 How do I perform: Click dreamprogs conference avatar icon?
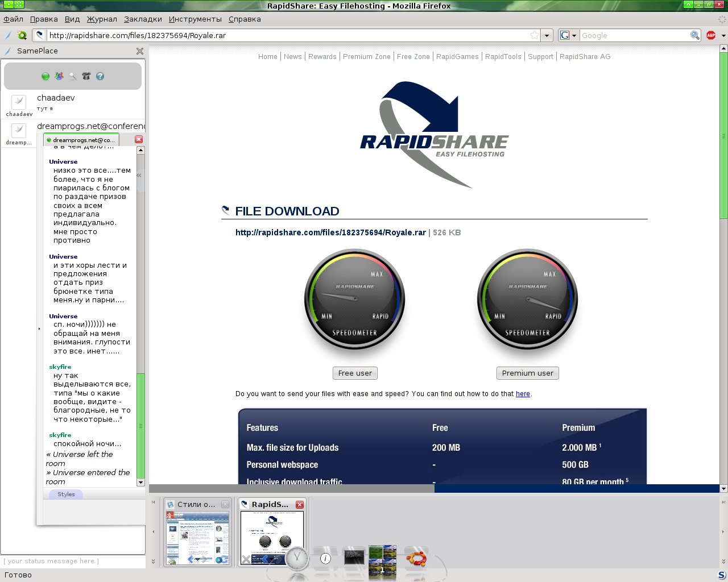[x=19, y=130]
